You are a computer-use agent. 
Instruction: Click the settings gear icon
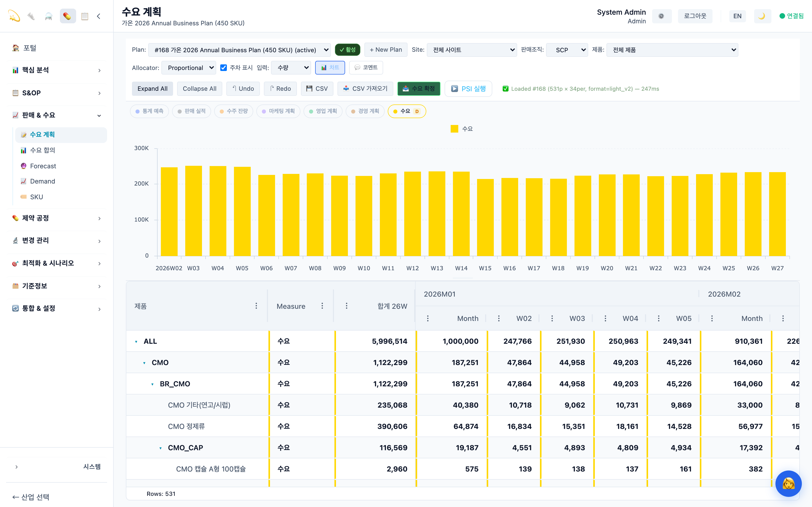click(661, 16)
